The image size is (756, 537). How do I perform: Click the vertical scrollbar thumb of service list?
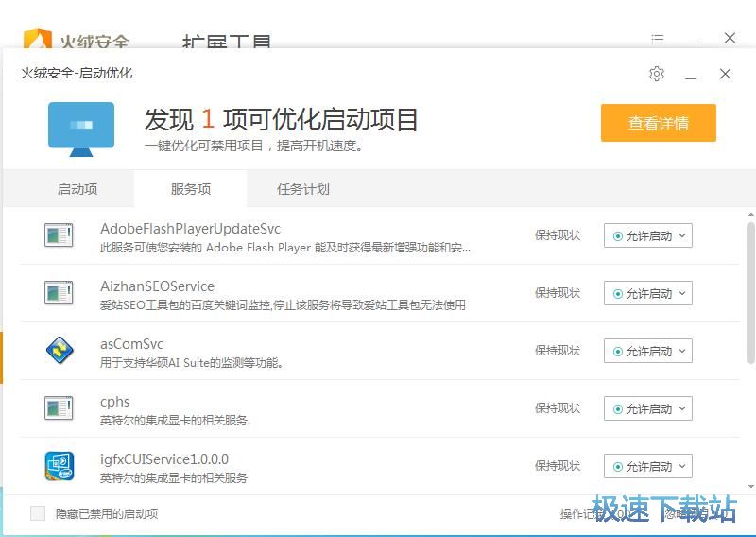coord(750,292)
